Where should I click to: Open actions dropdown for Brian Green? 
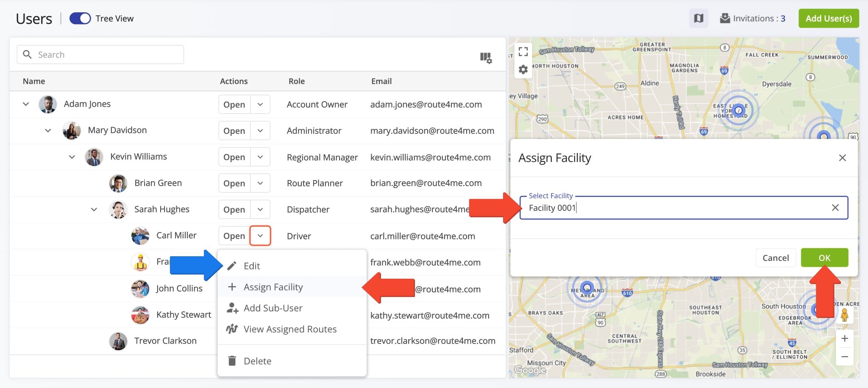click(x=260, y=183)
